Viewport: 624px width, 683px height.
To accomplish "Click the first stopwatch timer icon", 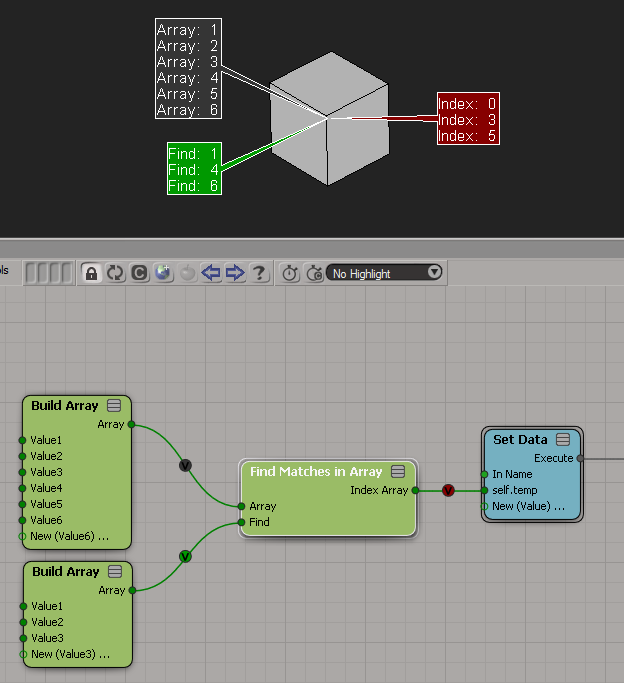I will 290,273.
